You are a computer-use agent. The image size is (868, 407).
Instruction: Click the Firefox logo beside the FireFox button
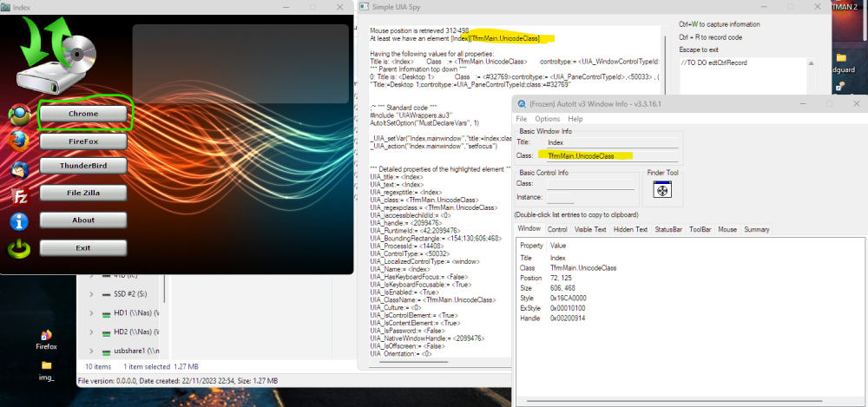click(x=18, y=141)
